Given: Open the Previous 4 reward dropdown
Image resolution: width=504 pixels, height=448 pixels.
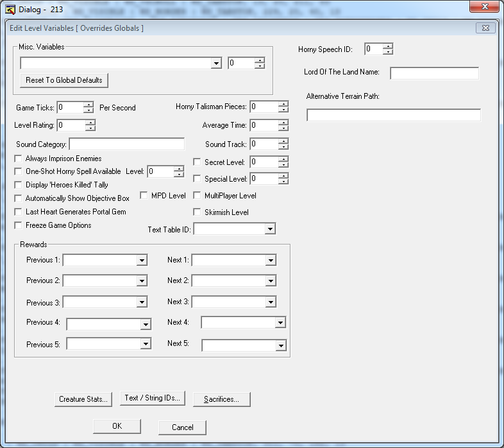Looking at the screenshot, I should (x=146, y=324).
